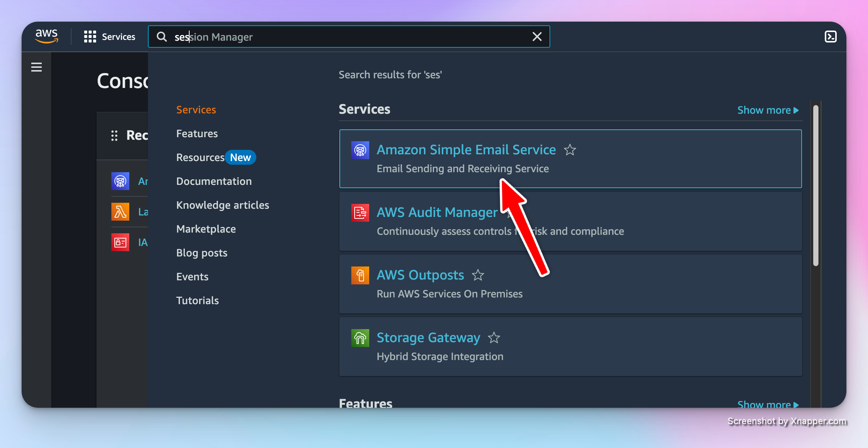Open the Services grid menu
The width and height of the screenshot is (868, 448).
click(x=90, y=37)
